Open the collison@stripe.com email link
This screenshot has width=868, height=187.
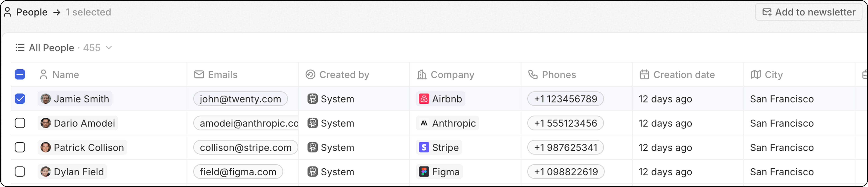(x=245, y=148)
